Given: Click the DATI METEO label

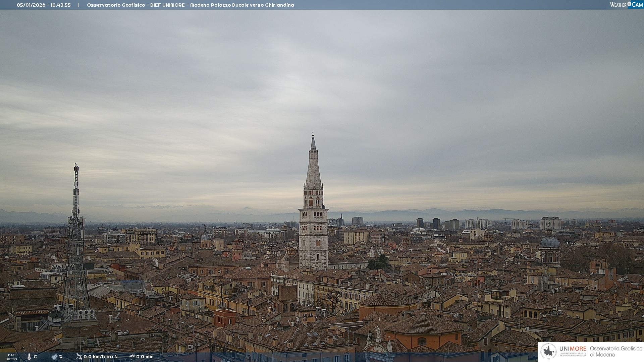Looking at the screenshot, I should point(12,357).
